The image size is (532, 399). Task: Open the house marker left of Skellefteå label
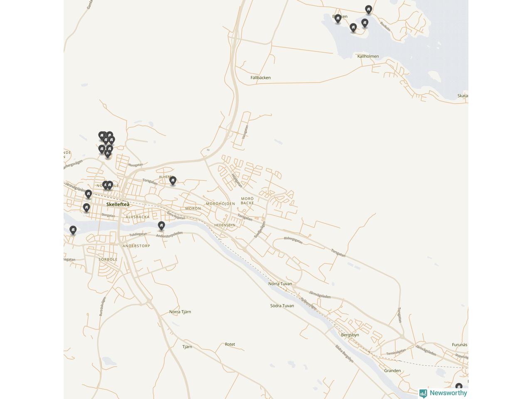[x=86, y=207]
